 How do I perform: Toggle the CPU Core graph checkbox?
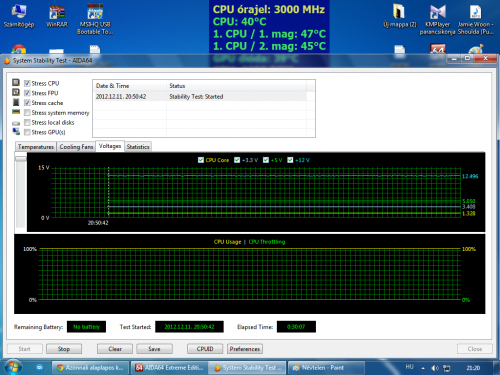point(201,160)
